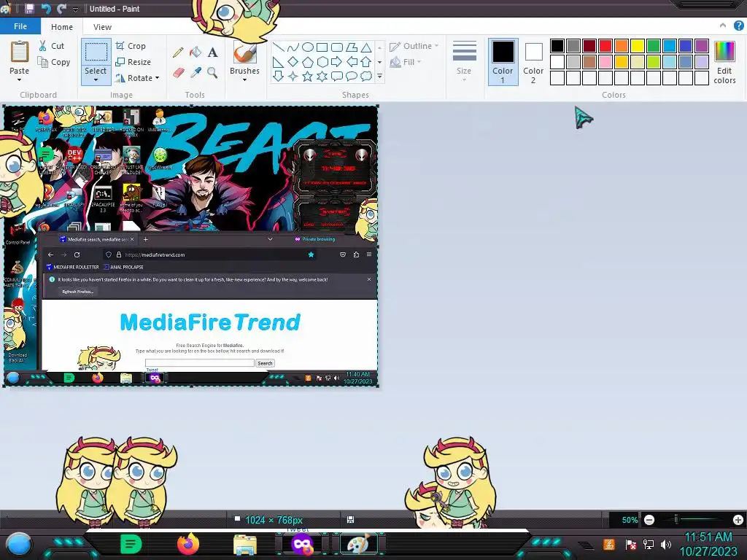Viewport: 747px width, 560px height.
Task: Click the zoom out minus button
Action: click(649, 520)
